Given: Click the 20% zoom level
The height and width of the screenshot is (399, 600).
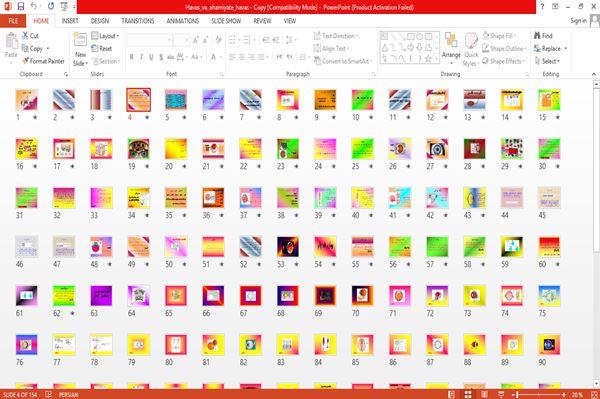Looking at the screenshot, I should point(577,394).
